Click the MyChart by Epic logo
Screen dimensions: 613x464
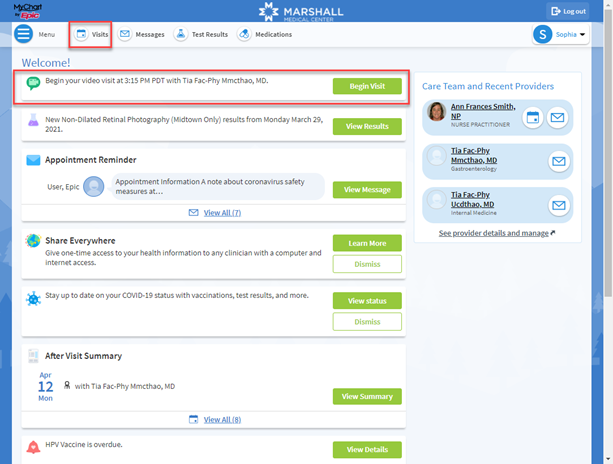pos(27,11)
